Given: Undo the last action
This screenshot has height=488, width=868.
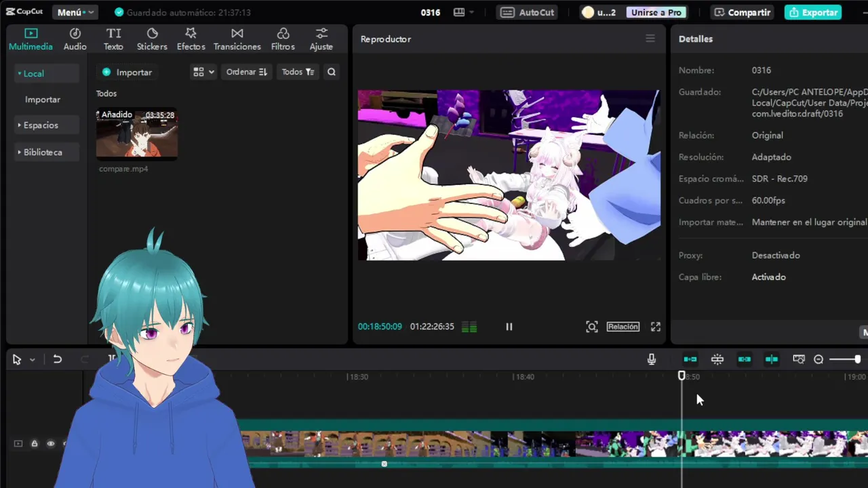Looking at the screenshot, I should pyautogui.click(x=58, y=359).
